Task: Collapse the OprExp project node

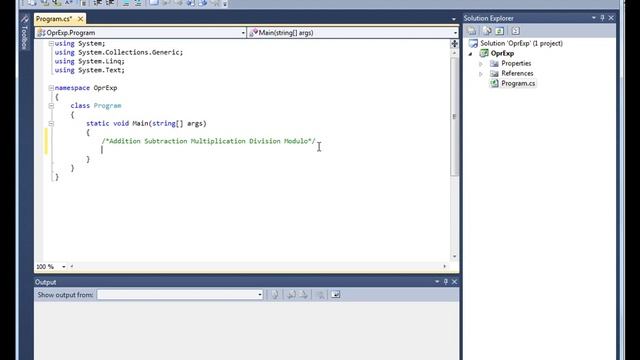Action: click(470, 53)
